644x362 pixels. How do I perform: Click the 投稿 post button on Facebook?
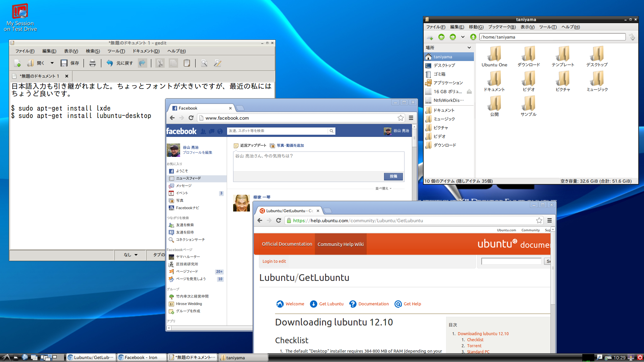[x=393, y=176]
